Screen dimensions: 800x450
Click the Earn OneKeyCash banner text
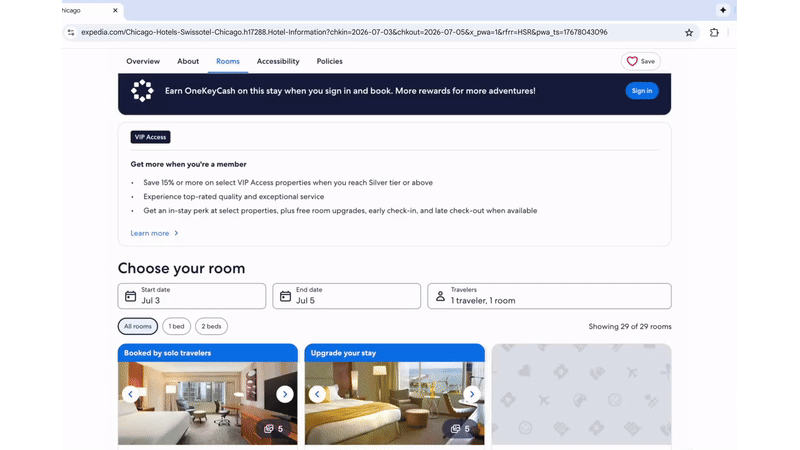pyautogui.click(x=350, y=91)
